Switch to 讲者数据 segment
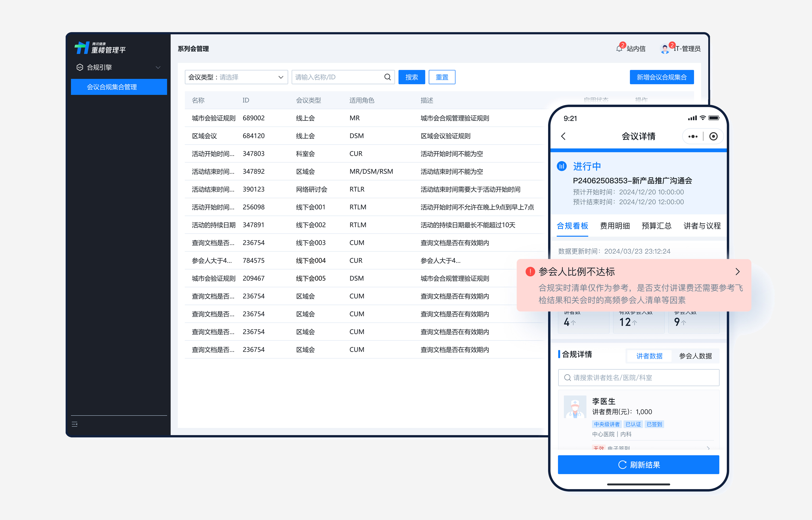This screenshot has width=812, height=520. tap(649, 356)
